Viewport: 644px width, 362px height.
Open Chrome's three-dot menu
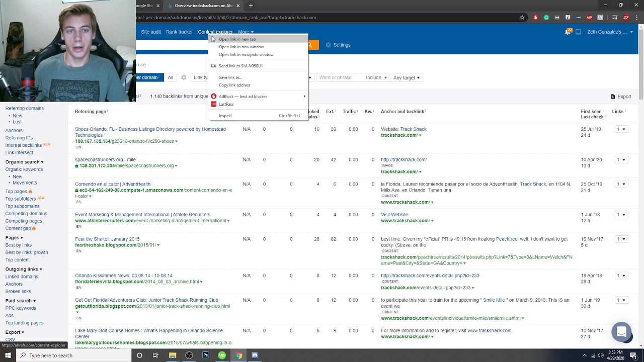pyautogui.click(x=637, y=18)
